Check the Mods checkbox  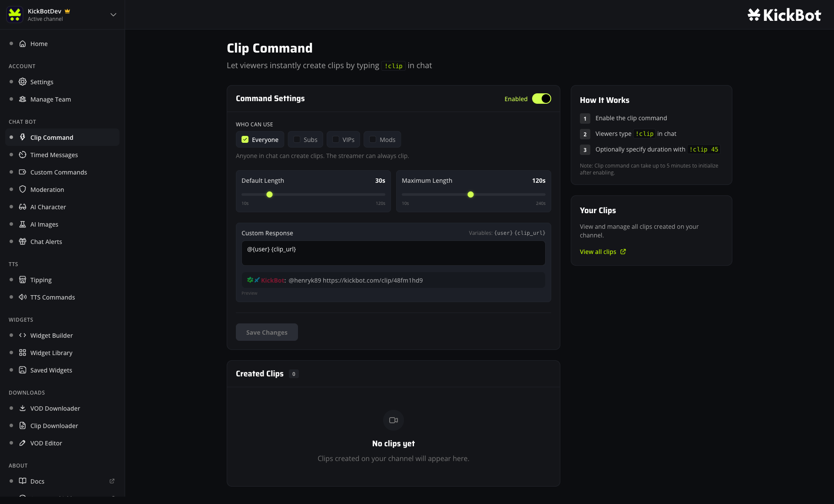point(373,140)
